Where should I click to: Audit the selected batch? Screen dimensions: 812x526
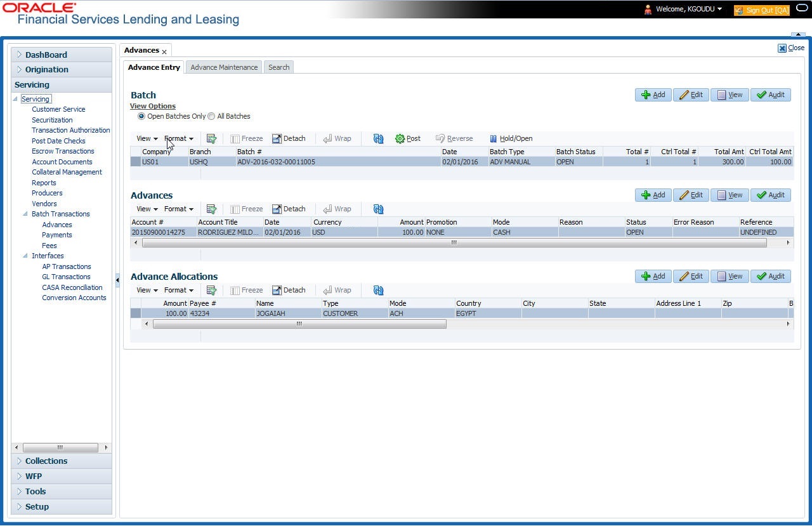pyautogui.click(x=771, y=95)
